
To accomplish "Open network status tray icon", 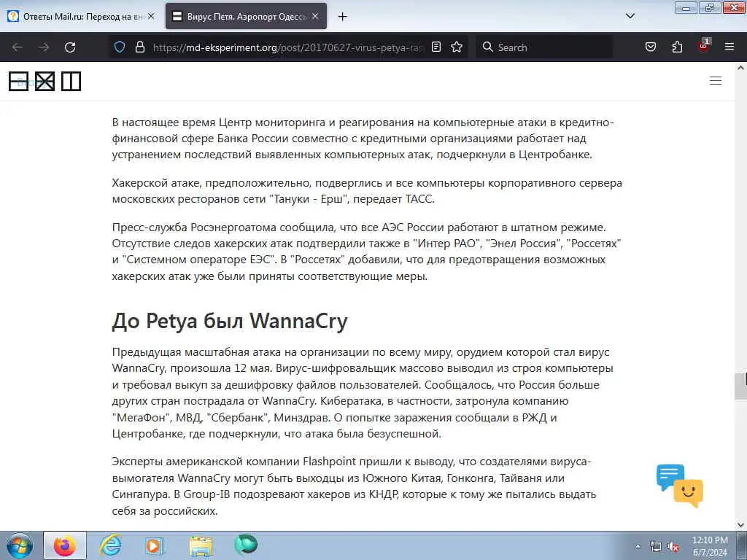I will pyautogui.click(x=656, y=547).
